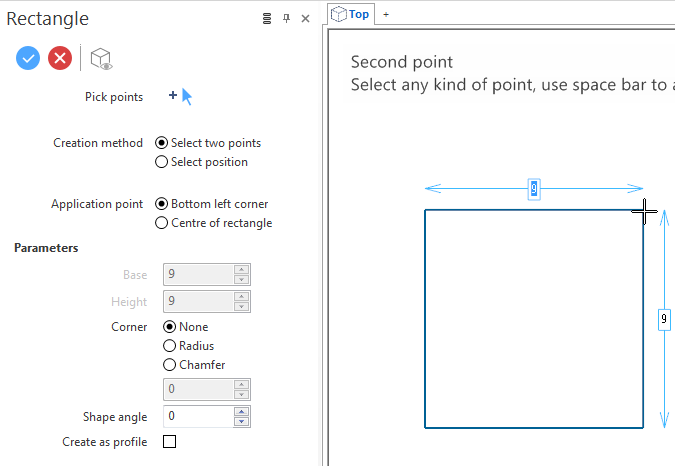Close the Rectangle panel
Viewport: 675px width, 466px height.
(305, 19)
